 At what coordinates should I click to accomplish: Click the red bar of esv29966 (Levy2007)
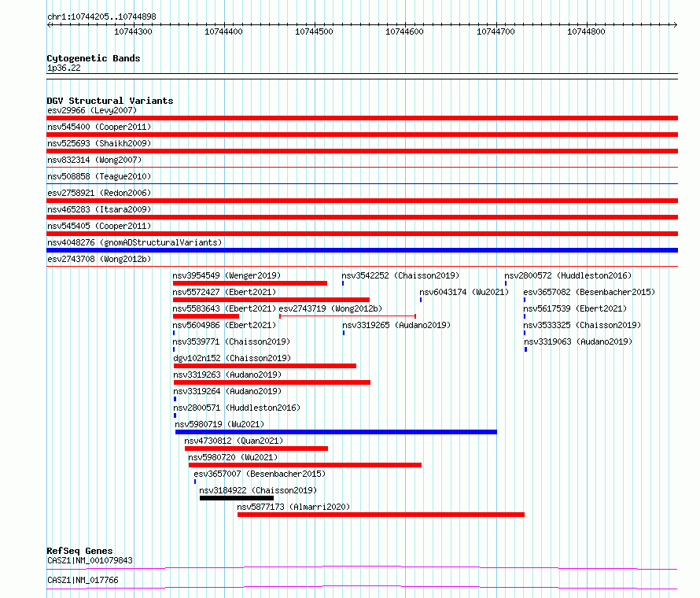tap(362, 118)
